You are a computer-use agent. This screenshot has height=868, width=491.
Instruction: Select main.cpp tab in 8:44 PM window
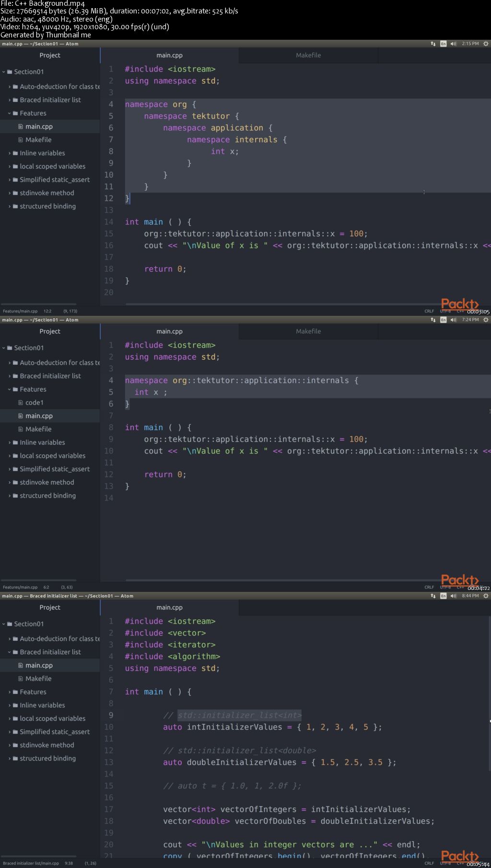pyautogui.click(x=169, y=607)
